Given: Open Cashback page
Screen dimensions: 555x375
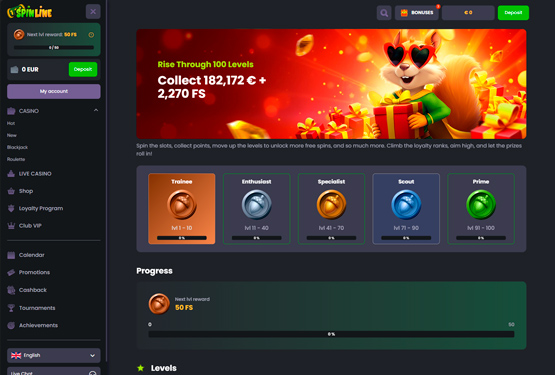Looking at the screenshot, I should click(33, 290).
